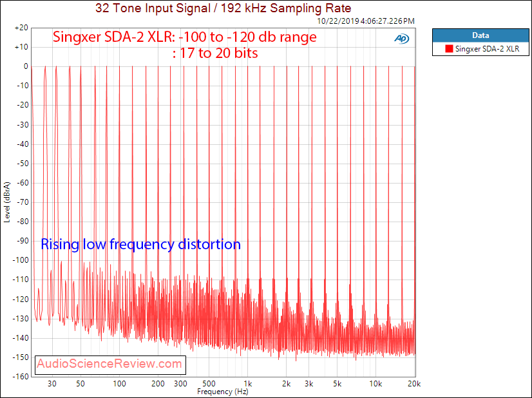The width and height of the screenshot is (532, 398).
Task: Click the "20k" frequency tick label
Action: point(414,384)
